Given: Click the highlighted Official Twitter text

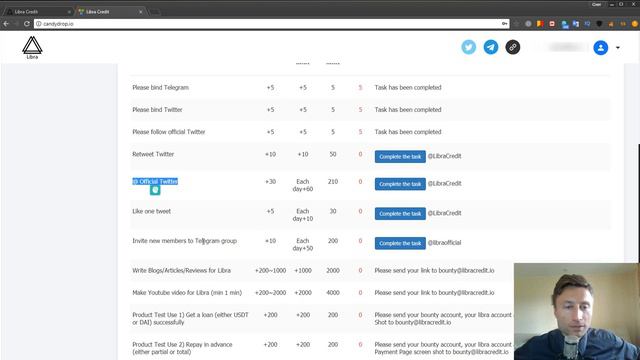Looking at the screenshot, I should coord(155,181).
